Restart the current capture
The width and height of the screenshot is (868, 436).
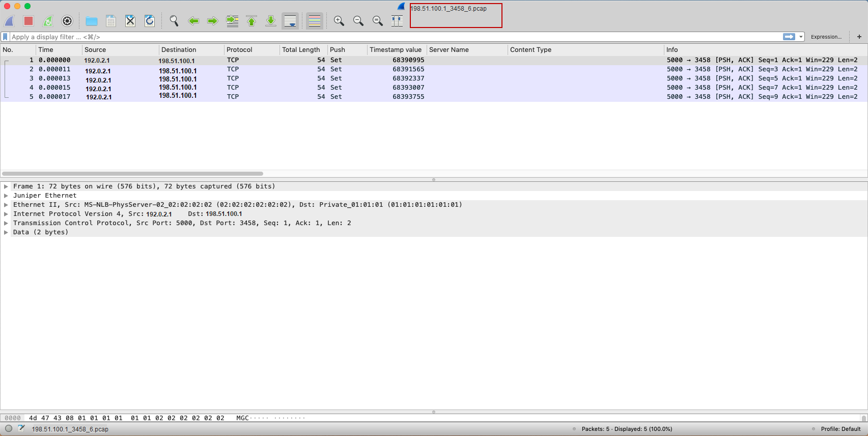pos(48,21)
